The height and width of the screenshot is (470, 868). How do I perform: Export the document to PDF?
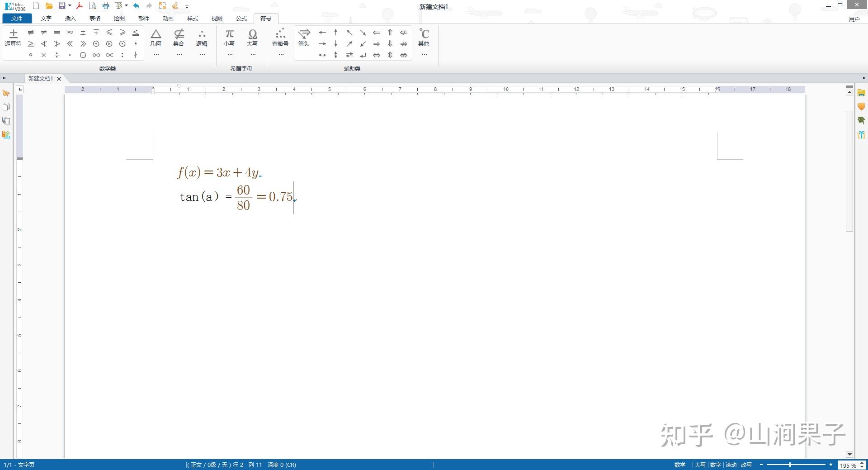[80, 6]
